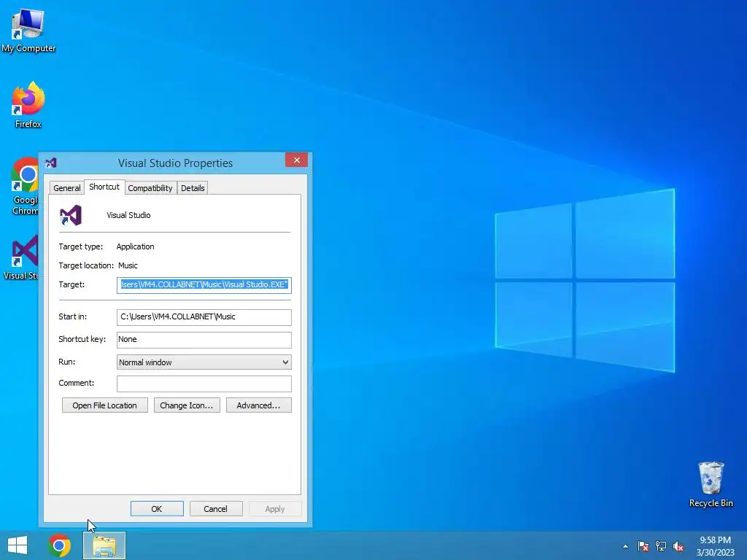The width and height of the screenshot is (747, 560).
Task: Click the Visual Studio name text in the dialog
Action: 128,215
